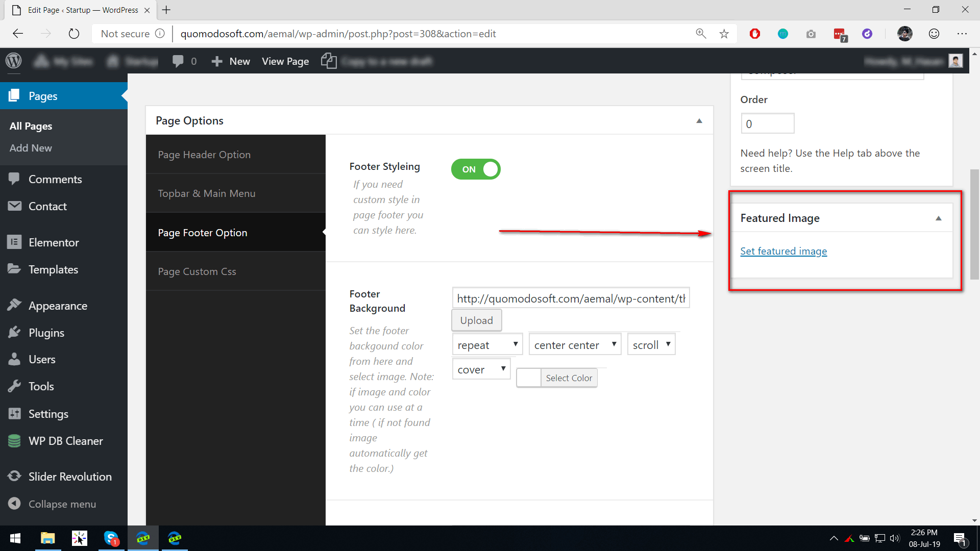Click the comments bubble in admin bar
The height and width of the screenshot is (551, 980).
(178, 61)
